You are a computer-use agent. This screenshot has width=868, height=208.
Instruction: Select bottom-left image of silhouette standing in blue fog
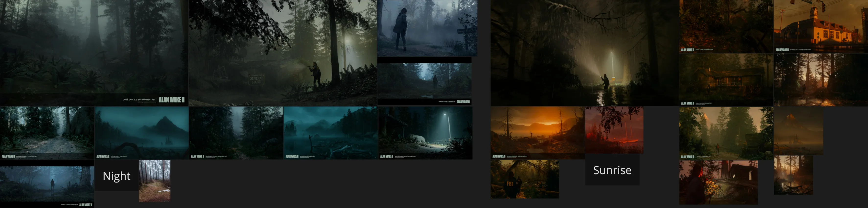coord(47,184)
